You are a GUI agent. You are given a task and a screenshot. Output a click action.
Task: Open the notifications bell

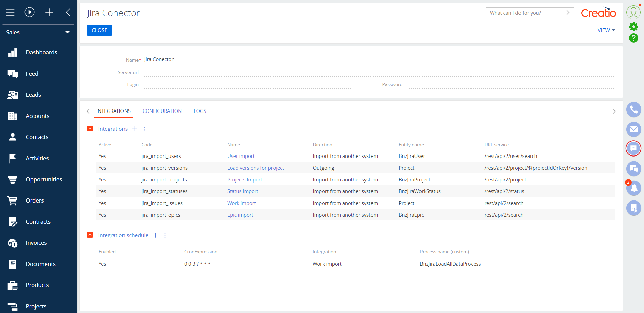(x=634, y=188)
